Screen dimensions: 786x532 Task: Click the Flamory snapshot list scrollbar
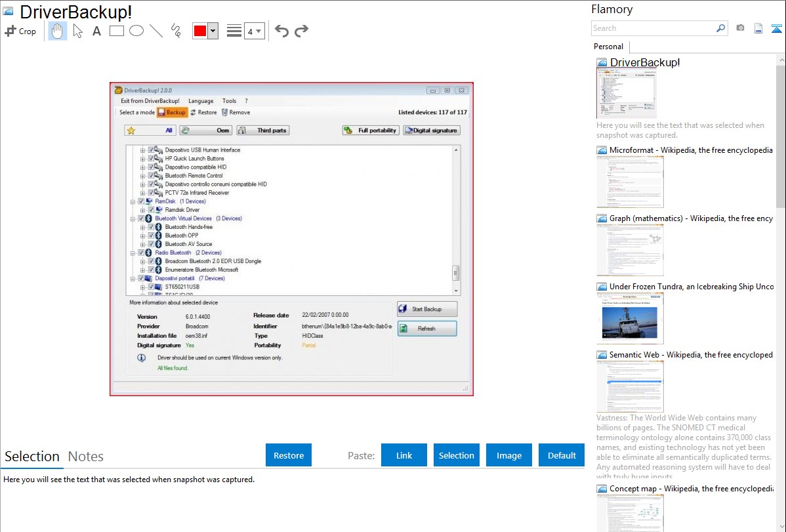pyautogui.click(x=781, y=135)
